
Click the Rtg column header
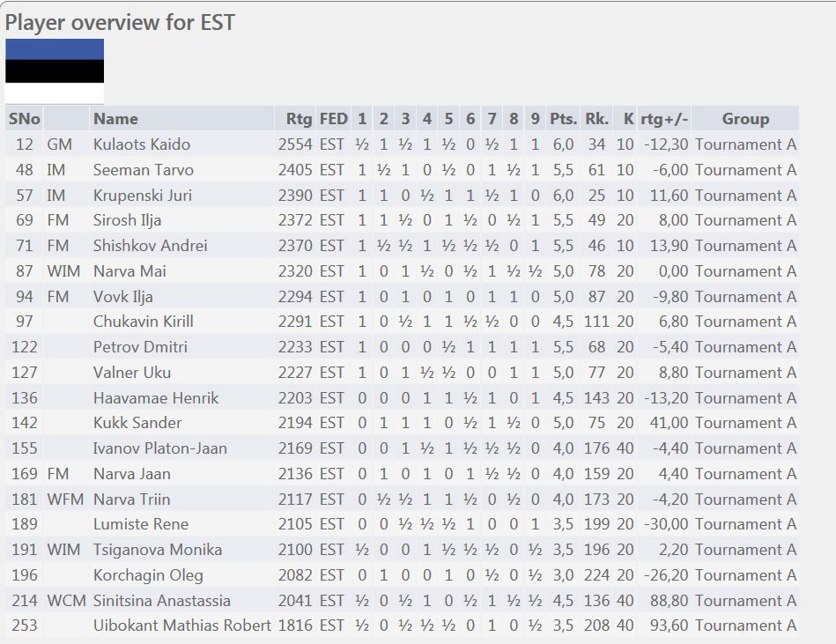pos(299,118)
